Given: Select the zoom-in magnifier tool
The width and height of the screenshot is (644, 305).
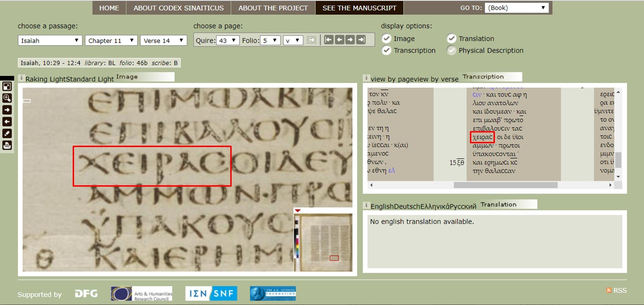Looking at the screenshot, I should (x=7, y=98).
